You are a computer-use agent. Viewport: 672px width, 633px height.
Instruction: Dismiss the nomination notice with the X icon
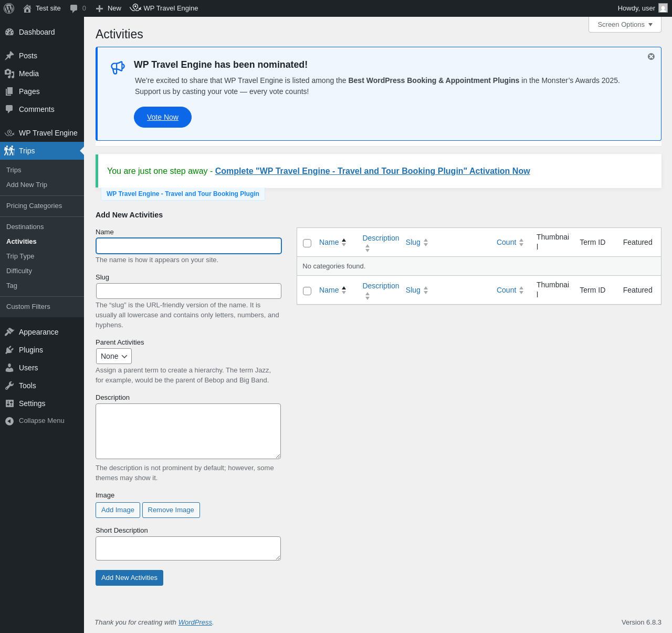(x=651, y=57)
